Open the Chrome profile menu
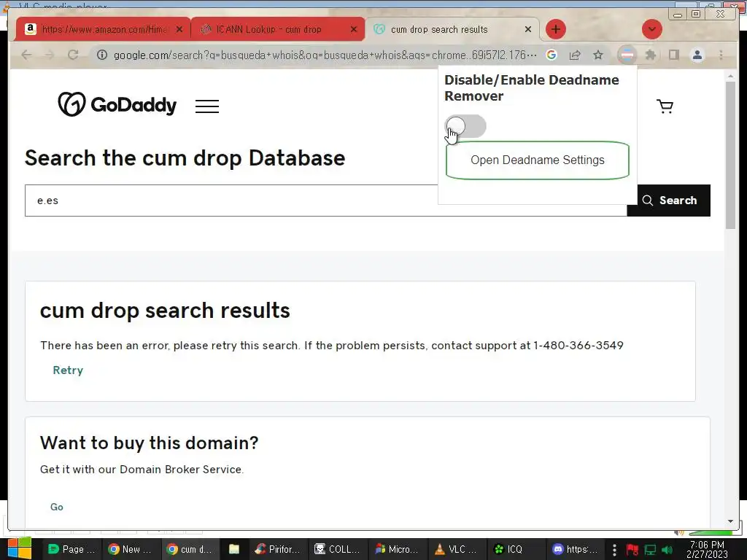Screen dimensions: 747x560 tap(697, 55)
